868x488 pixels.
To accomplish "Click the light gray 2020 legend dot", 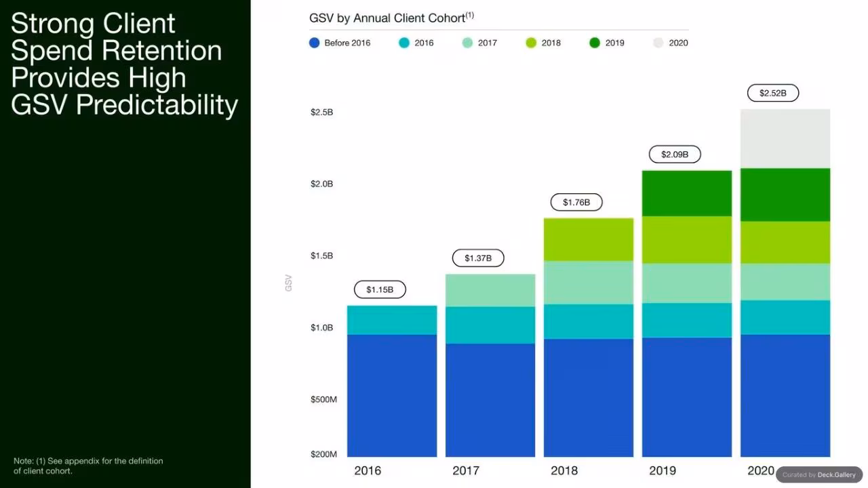I will (658, 43).
